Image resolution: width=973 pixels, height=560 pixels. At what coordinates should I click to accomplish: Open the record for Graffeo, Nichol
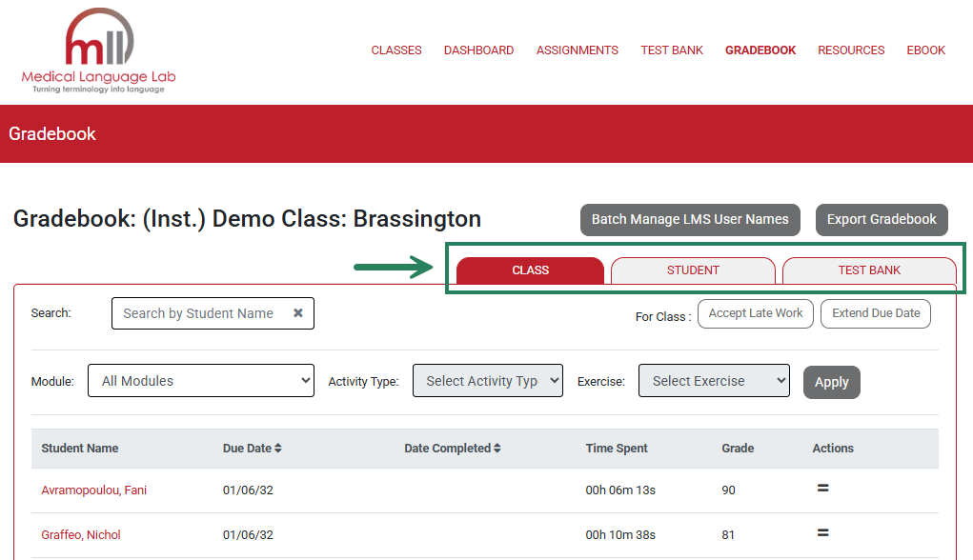coord(81,534)
